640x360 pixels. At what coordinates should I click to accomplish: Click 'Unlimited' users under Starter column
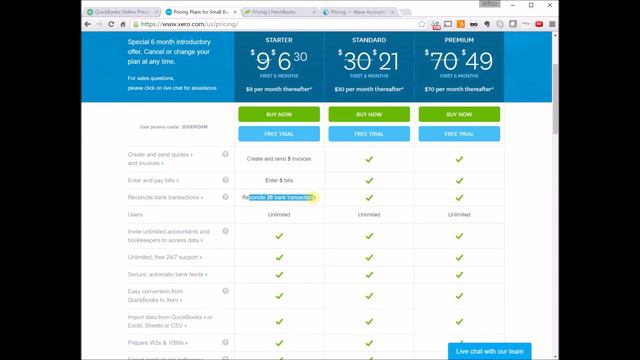point(279,215)
